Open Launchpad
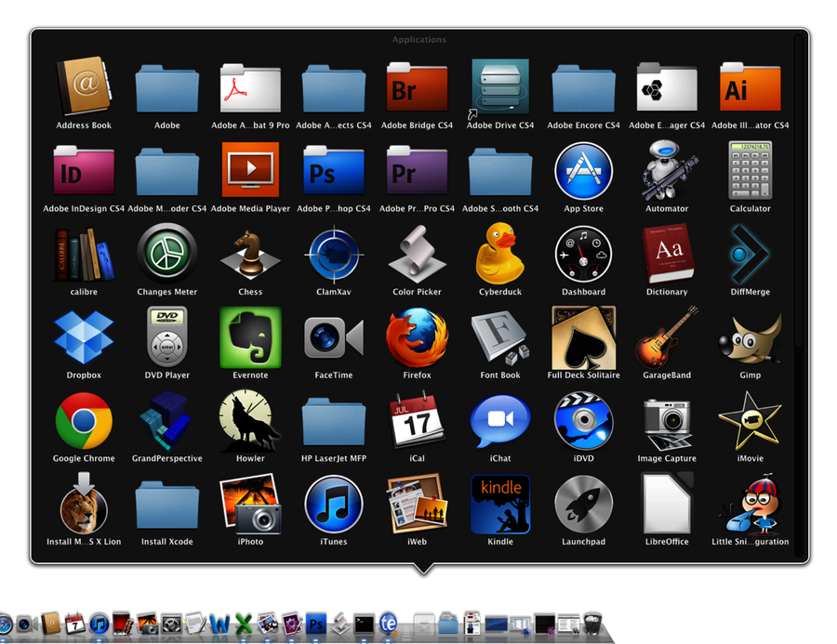 583,504
